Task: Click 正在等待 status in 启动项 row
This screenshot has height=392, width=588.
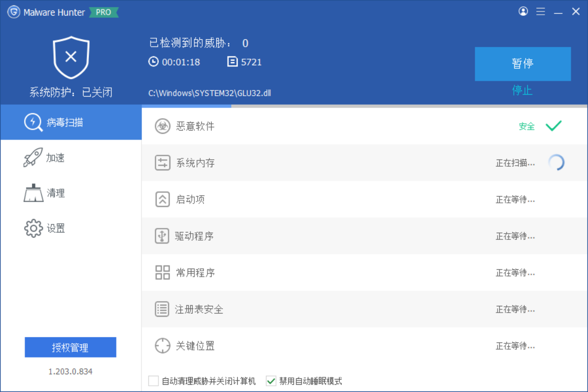Action: (515, 199)
